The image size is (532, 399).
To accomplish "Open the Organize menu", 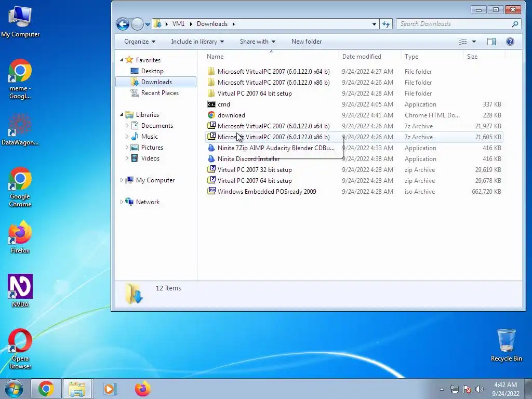I will (140, 42).
